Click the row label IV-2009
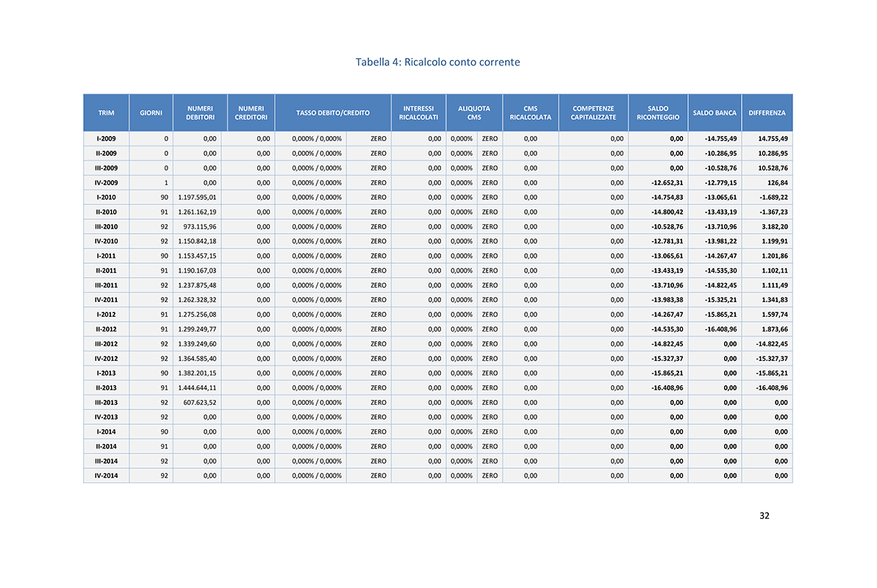This screenshot has width=877, height=588. tap(107, 182)
